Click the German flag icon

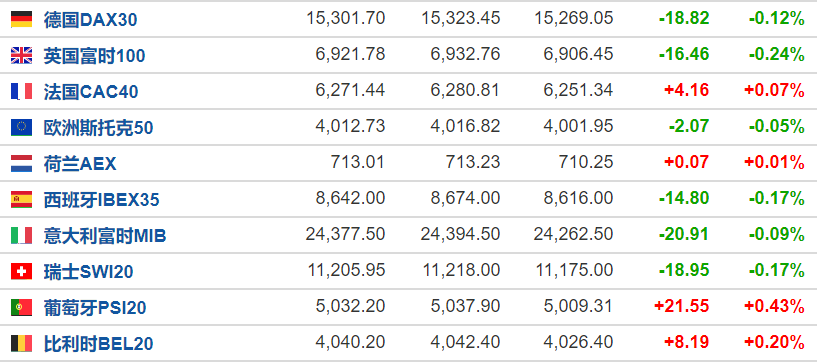21,19
